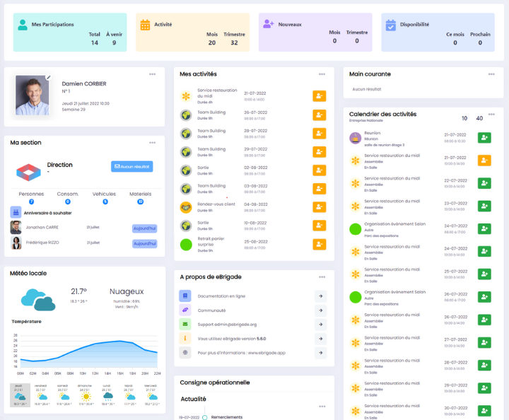Click the 10 count in Calendrier header
Viewport: 509px width, 420px height.
464,119
